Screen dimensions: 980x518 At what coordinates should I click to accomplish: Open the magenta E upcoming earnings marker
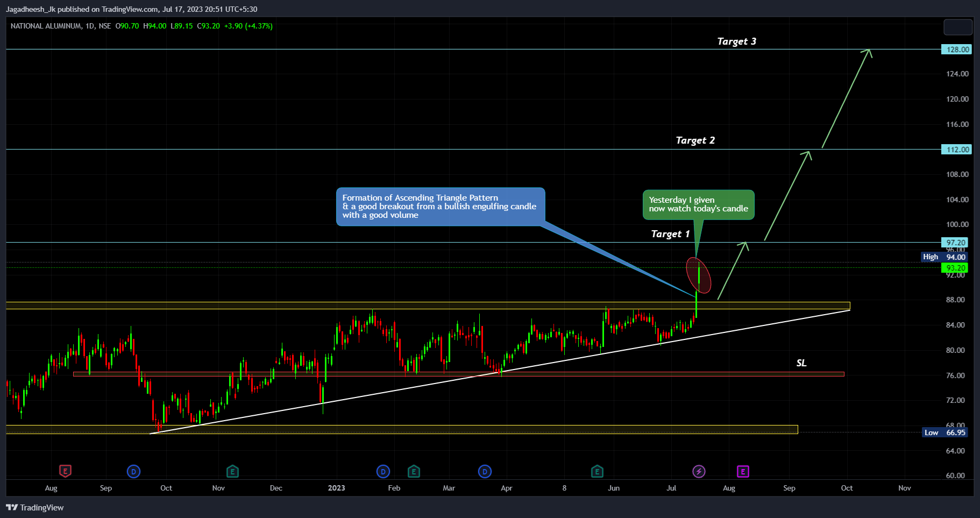coord(743,472)
